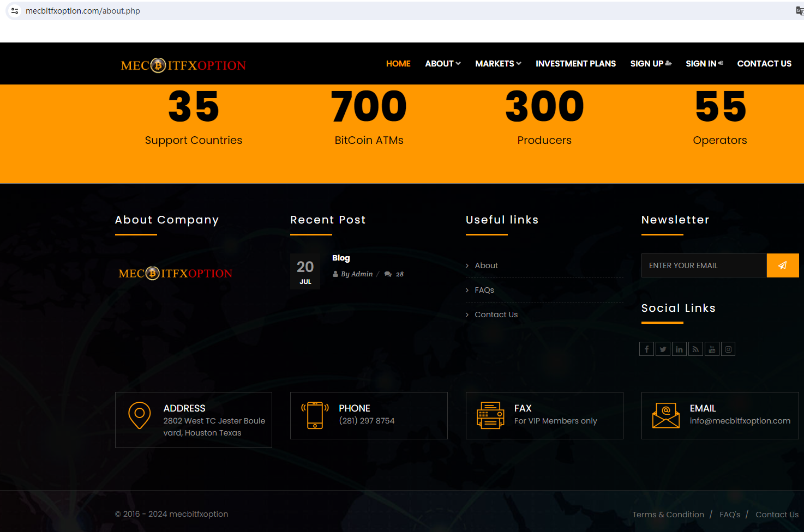The image size is (804, 532).
Task: Open the Twitter social link icon
Action: pyautogui.click(x=663, y=349)
